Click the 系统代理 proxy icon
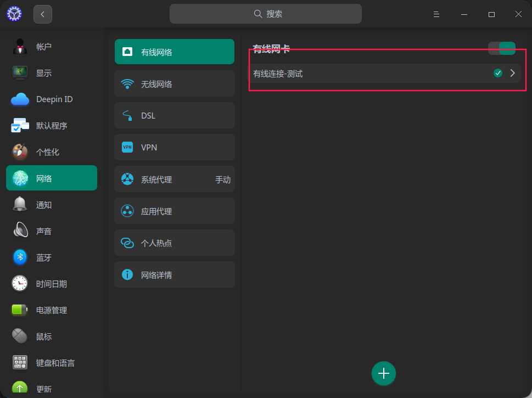 click(127, 179)
